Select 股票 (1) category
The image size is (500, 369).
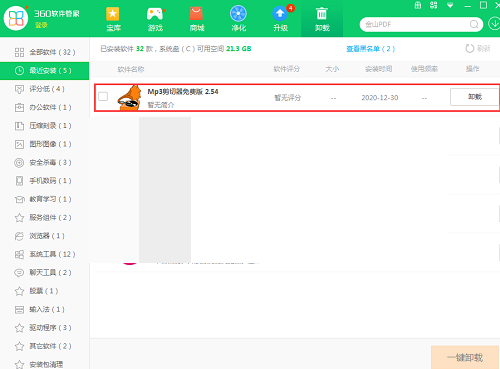(44, 291)
